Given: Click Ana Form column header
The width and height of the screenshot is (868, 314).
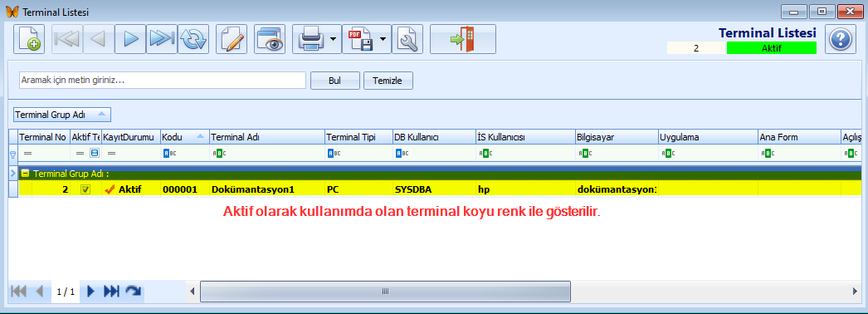Looking at the screenshot, I should point(799,137).
